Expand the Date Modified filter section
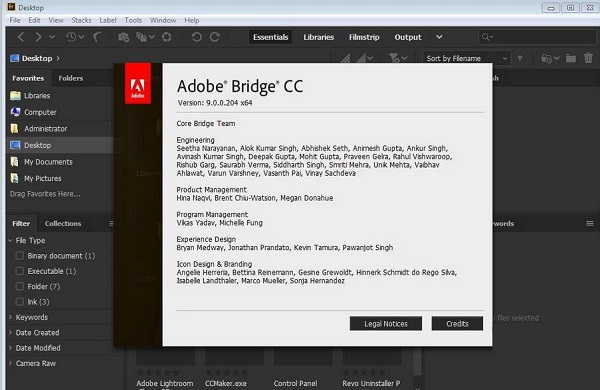 click(x=10, y=348)
